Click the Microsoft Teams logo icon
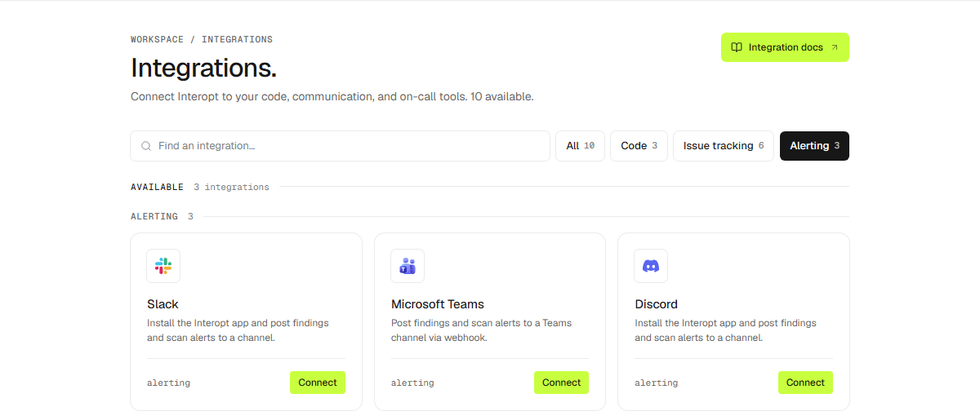980x416 pixels. (x=408, y=266)
